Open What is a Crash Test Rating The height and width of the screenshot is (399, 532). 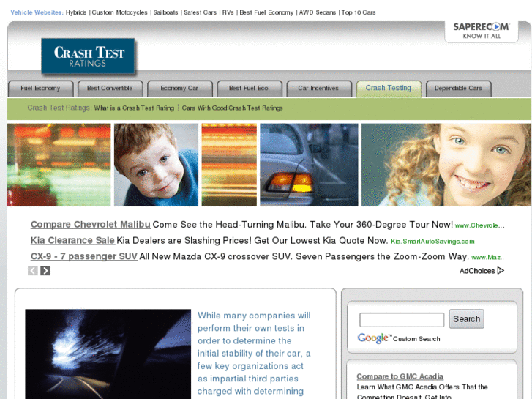point(134,108)
